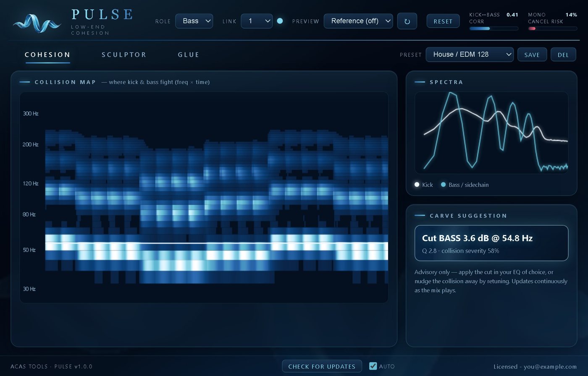Click the Kick↔Bass correlation meter bar
The image size is (588, 376).
(493, 29)
